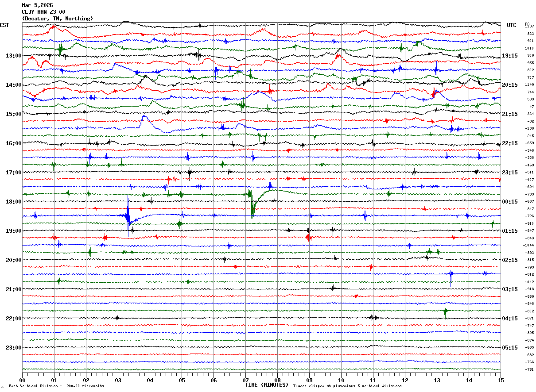Viewport: 536px width, 392px height.
Task: Click the 19:15 UTC time label
Action: tap(510, 56)
